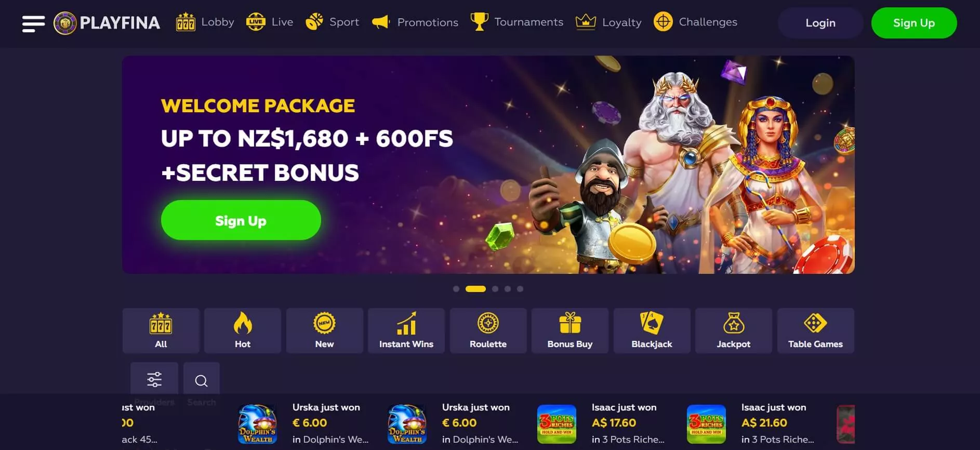Open the Instant Wins category
The image size is (980, 450).
[x=406, y=330]
